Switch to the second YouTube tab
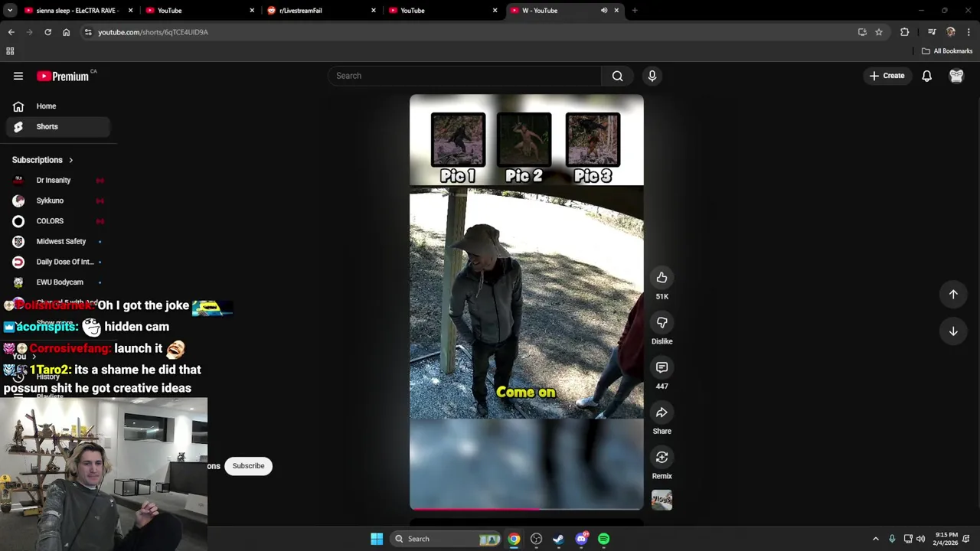Viewport: 980px width, 551px height. 199,11
